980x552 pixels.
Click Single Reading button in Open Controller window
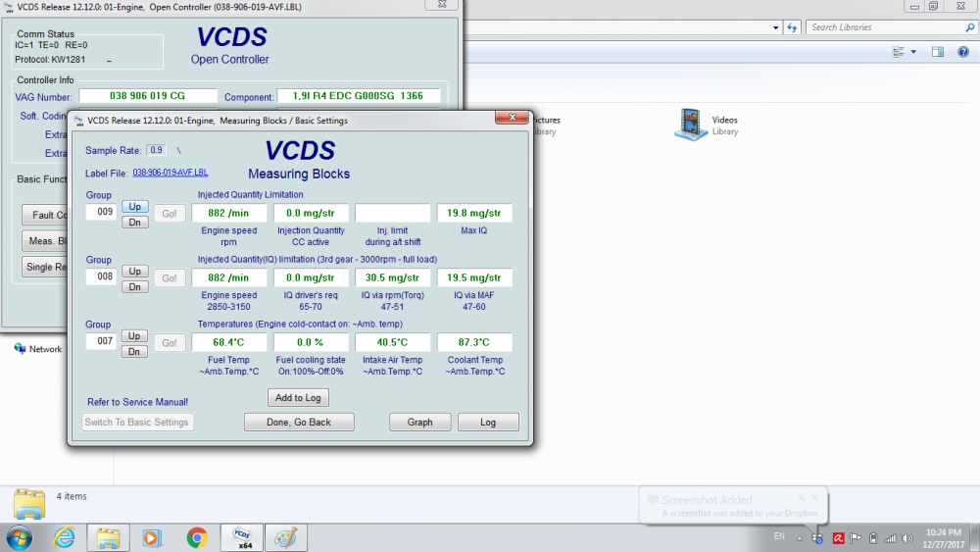click(x=45, y=267)
